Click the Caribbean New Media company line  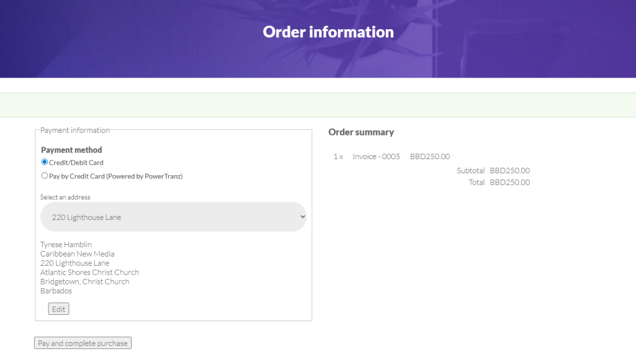coord(77,254)
